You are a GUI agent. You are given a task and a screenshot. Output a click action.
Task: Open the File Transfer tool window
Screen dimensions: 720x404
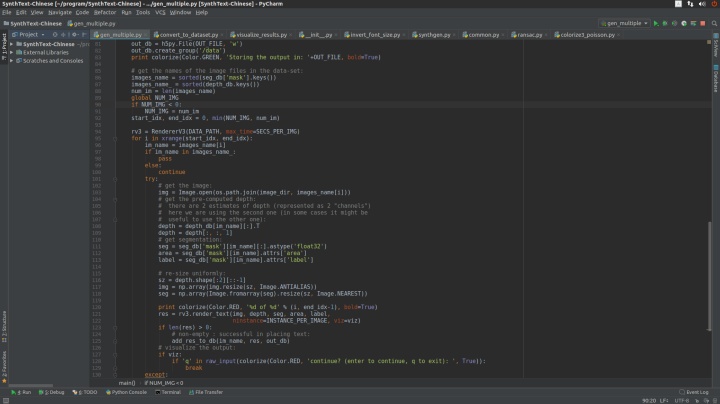coord(206,393)
